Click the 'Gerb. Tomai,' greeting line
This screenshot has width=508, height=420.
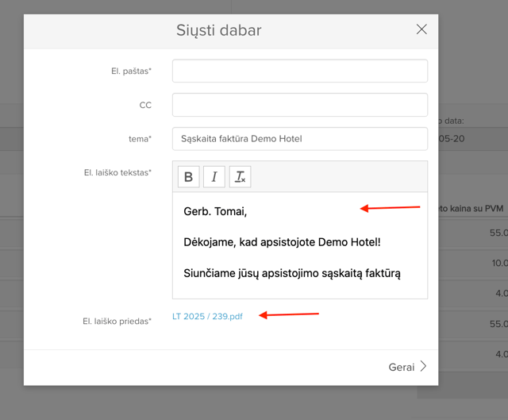(215, 212)
